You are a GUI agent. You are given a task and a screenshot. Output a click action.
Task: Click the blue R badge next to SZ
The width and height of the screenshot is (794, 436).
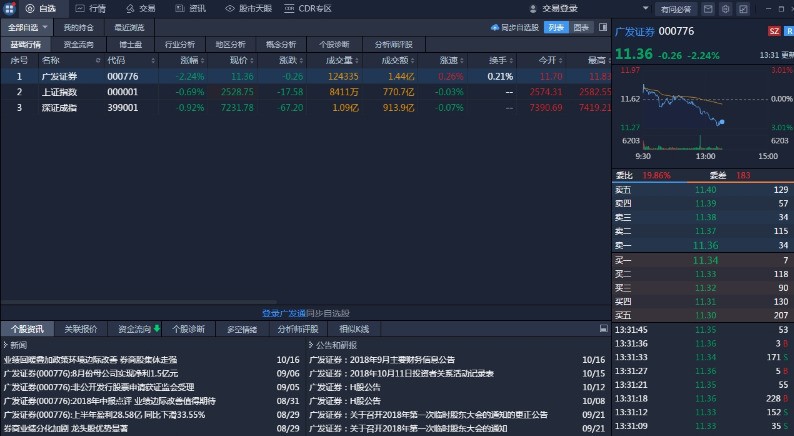coord(788,31)
